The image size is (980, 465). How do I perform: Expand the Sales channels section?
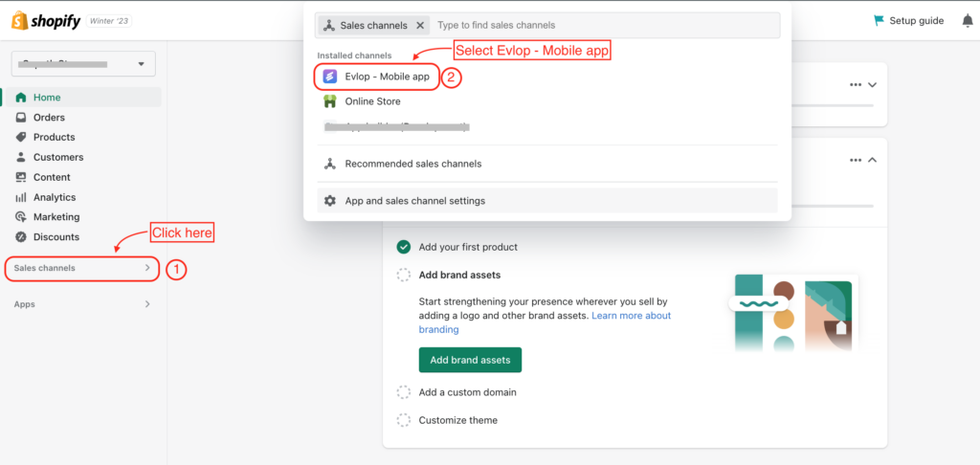82,268
